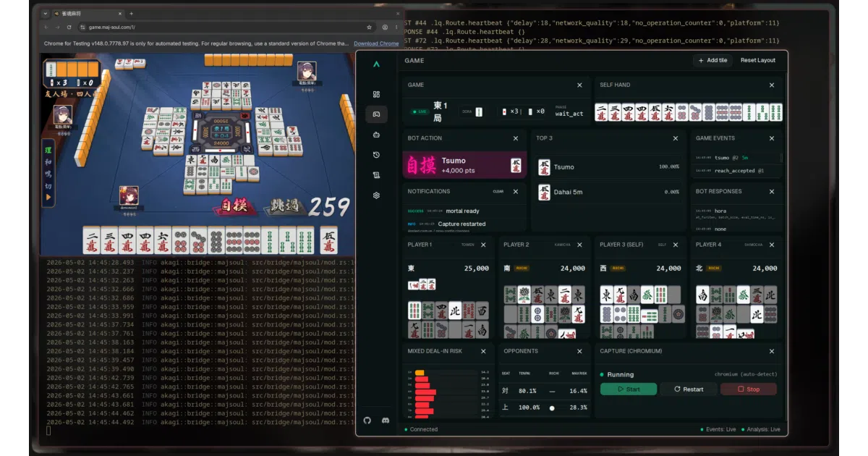Click the Connected status indicator
The width and height of the screenshot is (868, 456).
tap(422, 429)
